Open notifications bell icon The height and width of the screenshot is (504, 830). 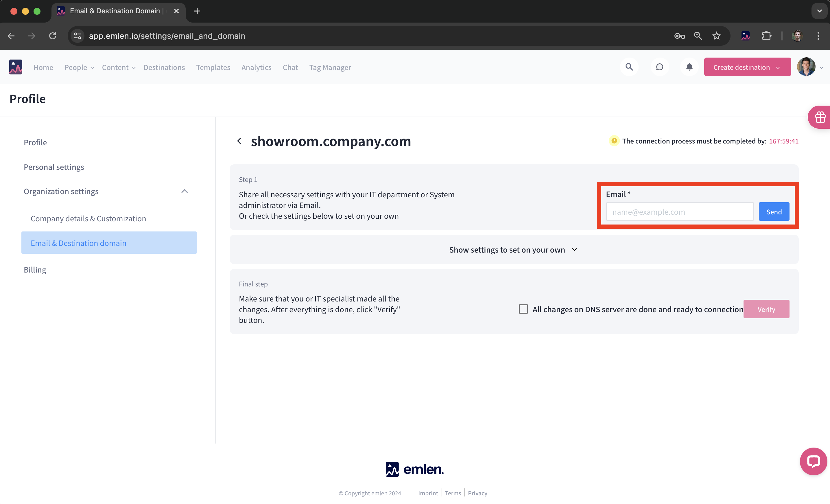pyautogui.click(x=689, y=67)
